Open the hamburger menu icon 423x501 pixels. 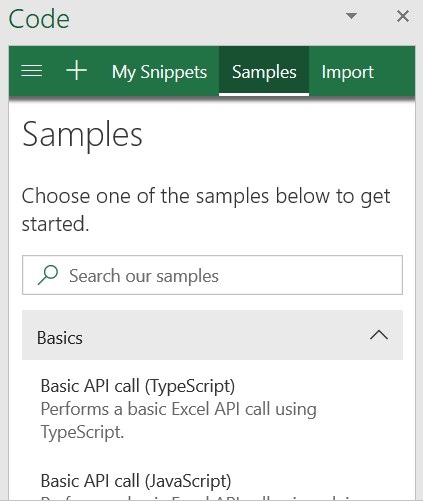(32, 71)
